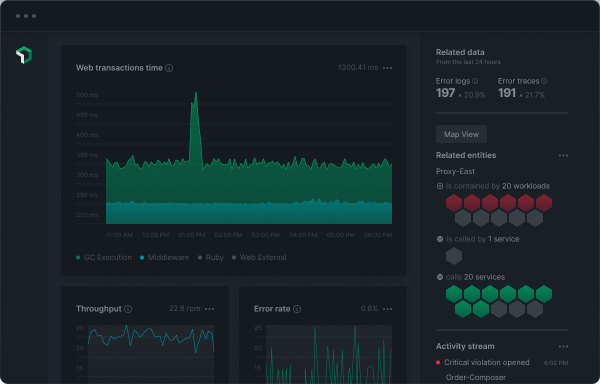Open the Critical violation opened entry
600x384 pixels.
(x=486, y=362)
